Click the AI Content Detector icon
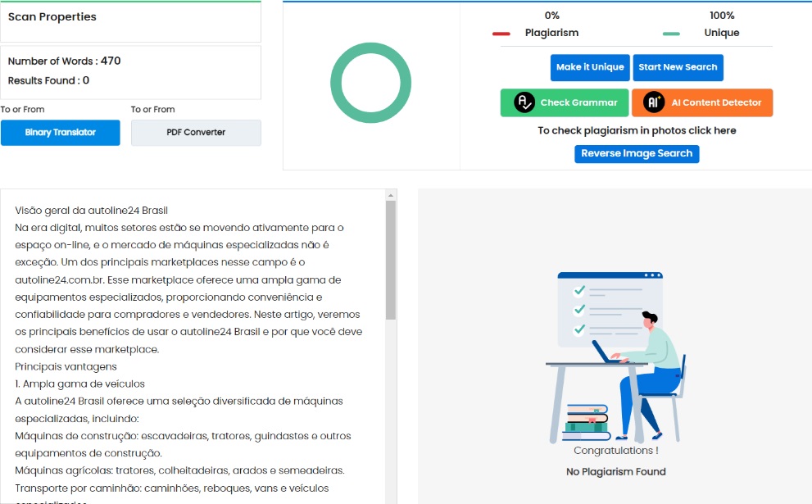 (654, 102)
